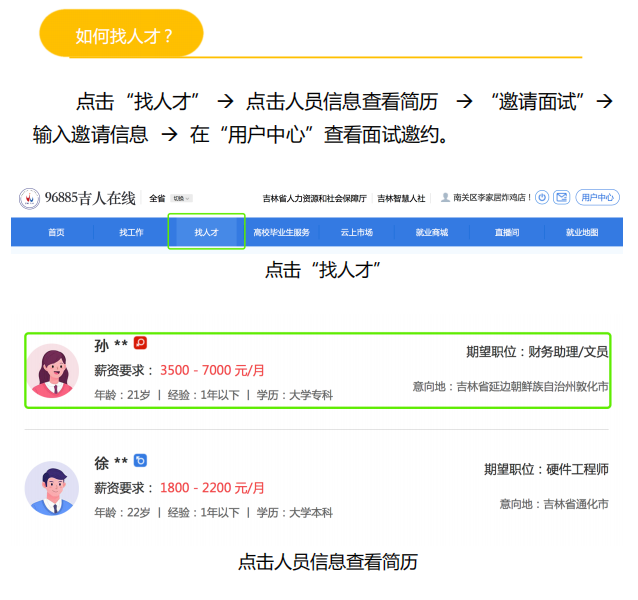Viewport: 638px width, 600px height.
Task: Click 期望职位：硬件工程师 text
Action: point(546,469)
